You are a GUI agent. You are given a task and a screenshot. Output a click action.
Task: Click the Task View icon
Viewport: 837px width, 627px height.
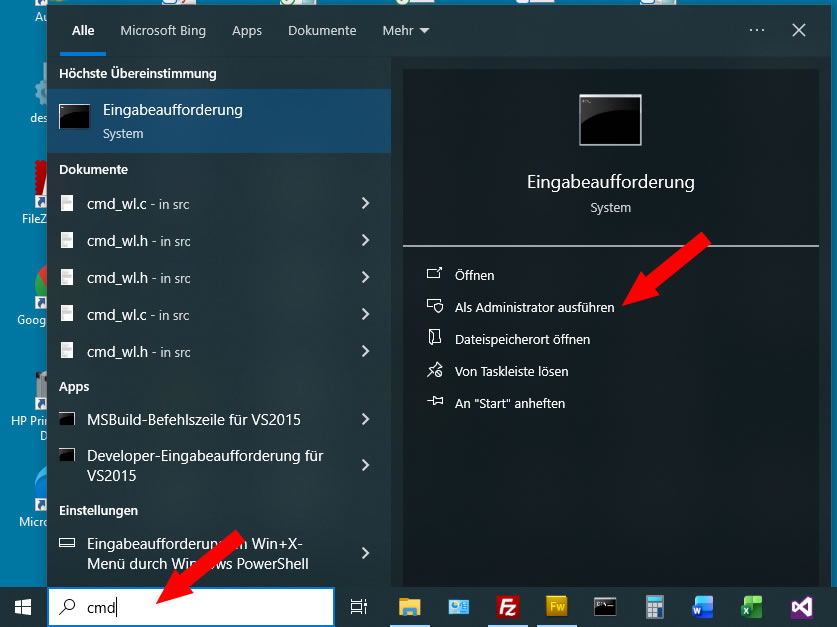click(359, 606)
